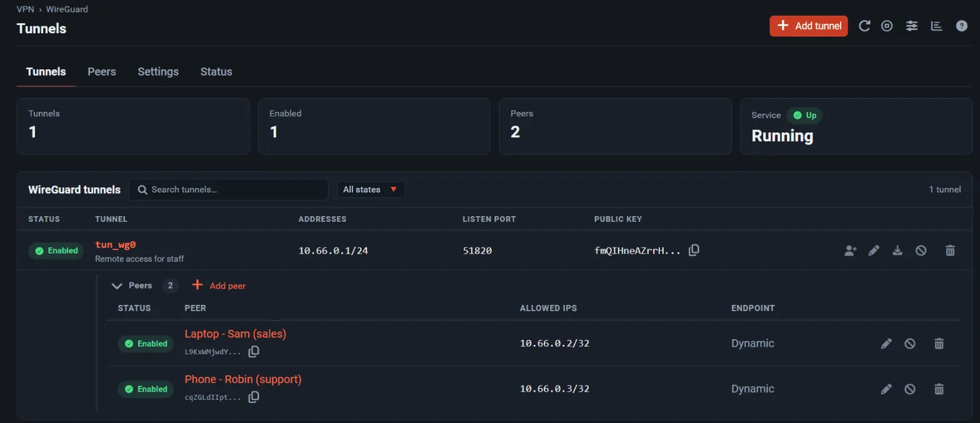The width and height of the screenshot is (980, 423).
Task: Click the L9KxWMjwdY... key text
Action: (x=212, y=352)
